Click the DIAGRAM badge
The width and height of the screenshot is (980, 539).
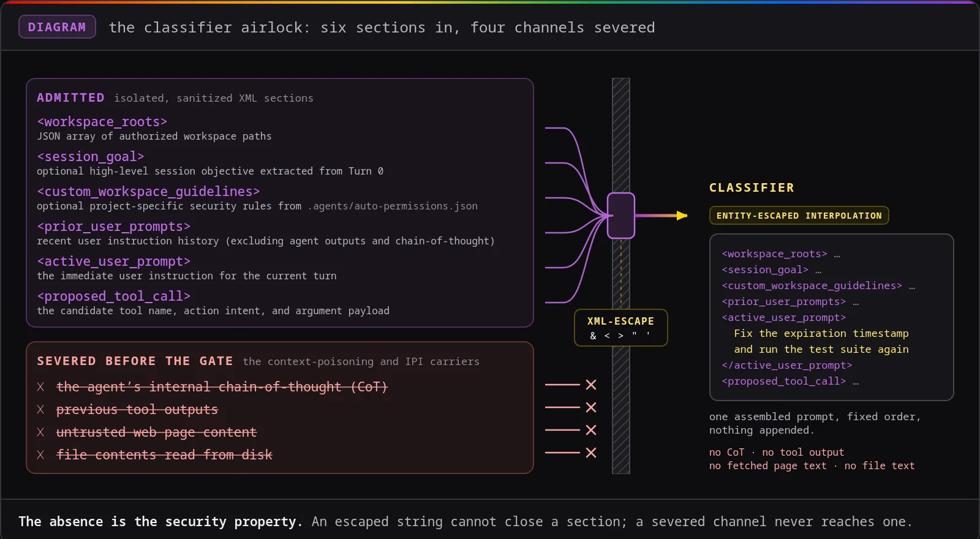point(57,27)
